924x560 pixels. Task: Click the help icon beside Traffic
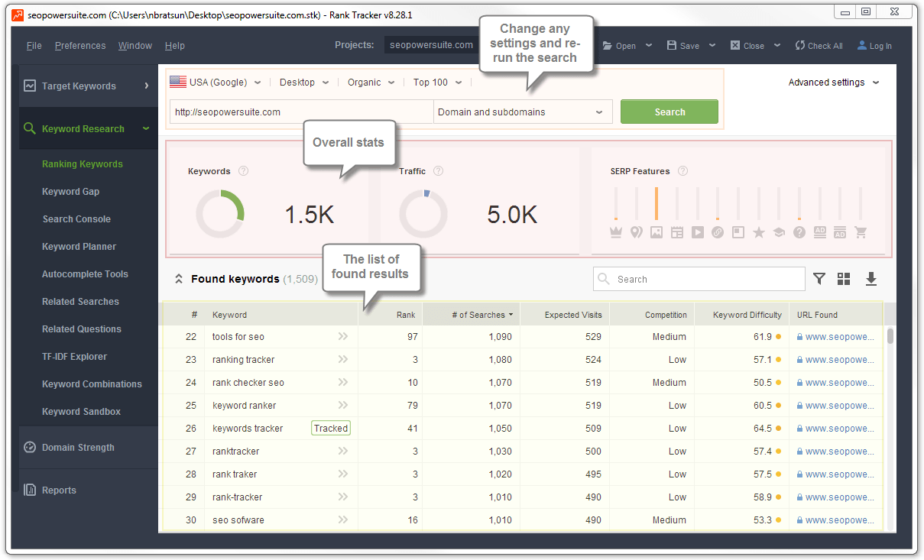click(x=438, y=171)
